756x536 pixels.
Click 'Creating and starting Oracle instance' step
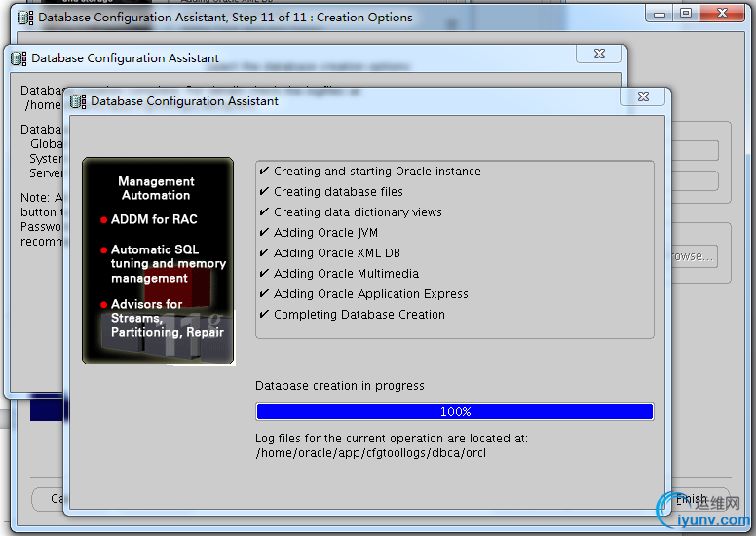[x=377, y=172]
